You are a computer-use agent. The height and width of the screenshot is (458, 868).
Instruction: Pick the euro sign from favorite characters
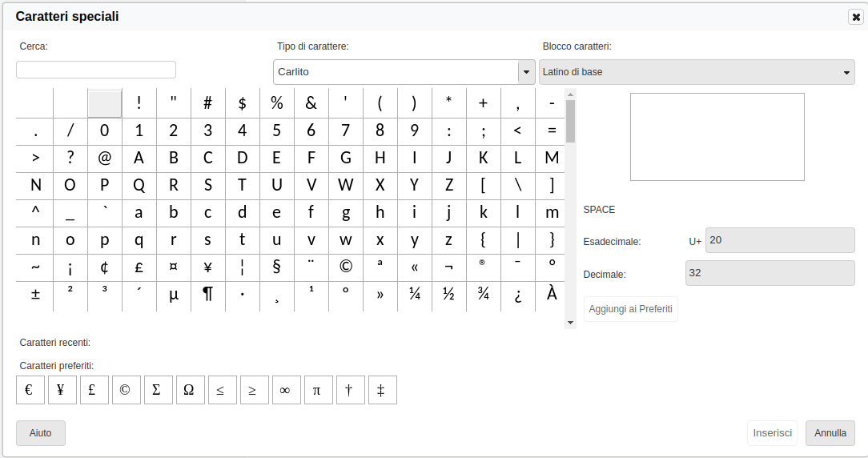[x=30, y=390]
